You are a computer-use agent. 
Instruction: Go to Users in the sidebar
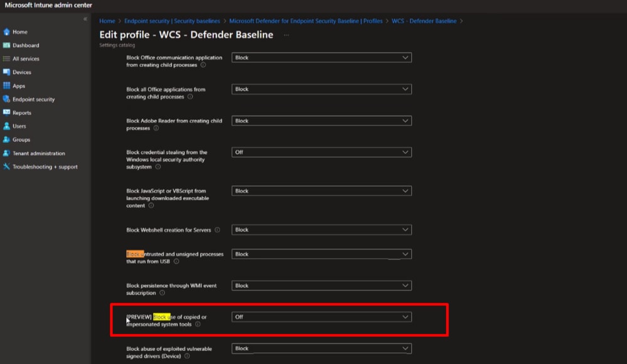(x=19, y=126)
